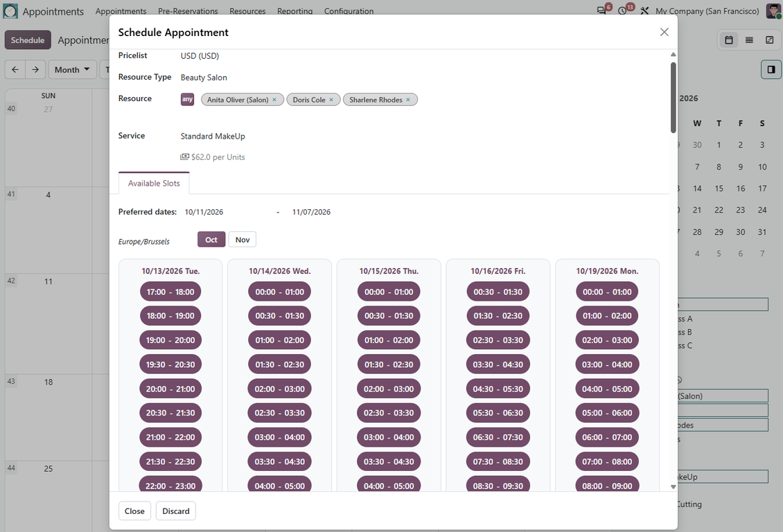The width and height of the screenshot is (783, 532).
Task: Click the Standard MakeUp service field
Action: pyautogui.click(x=213, y=136)
